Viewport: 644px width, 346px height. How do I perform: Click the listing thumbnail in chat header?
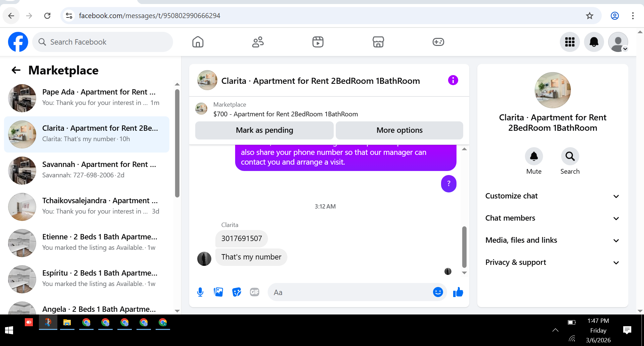click(207, 80)
